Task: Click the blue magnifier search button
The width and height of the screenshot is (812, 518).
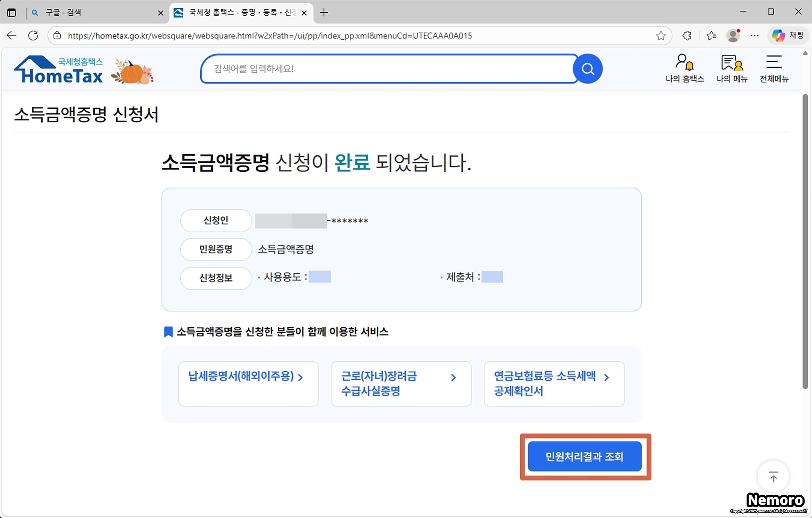Action: click(588, 69)
